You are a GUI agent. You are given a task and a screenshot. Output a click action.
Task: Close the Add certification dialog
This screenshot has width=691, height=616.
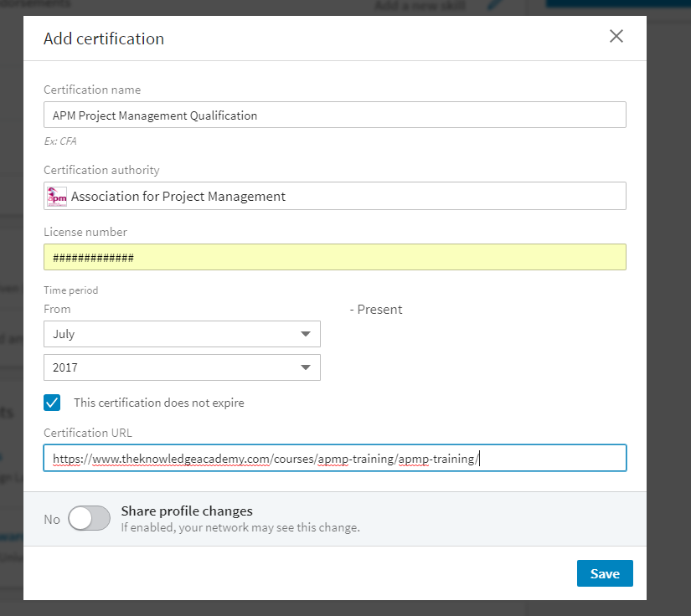(616, 36)
